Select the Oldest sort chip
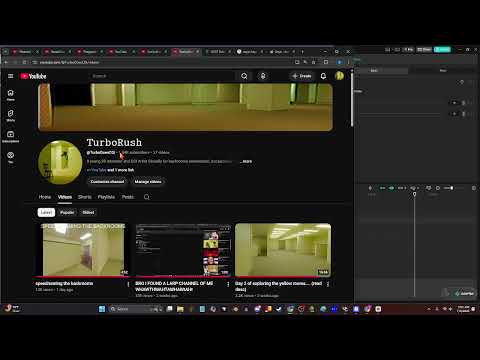Screen dimensions: 480x360 click(88, 212)
